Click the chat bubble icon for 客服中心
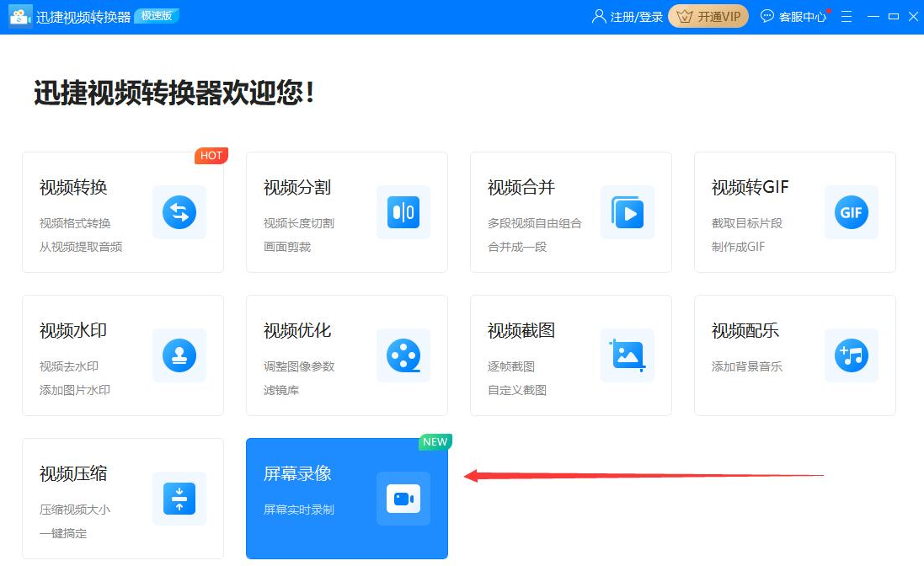924x566 pixels. point(766,17)
